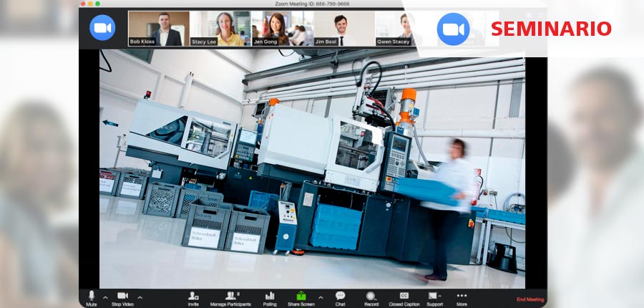Select Bob Kloss's video thumbnail
Viewport: 644px width, 308px height.
[158, 29]
